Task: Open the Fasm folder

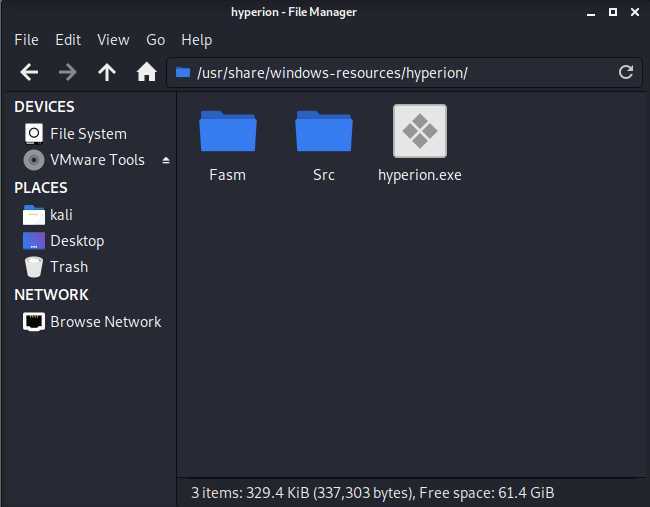Action: pos(228,131)
